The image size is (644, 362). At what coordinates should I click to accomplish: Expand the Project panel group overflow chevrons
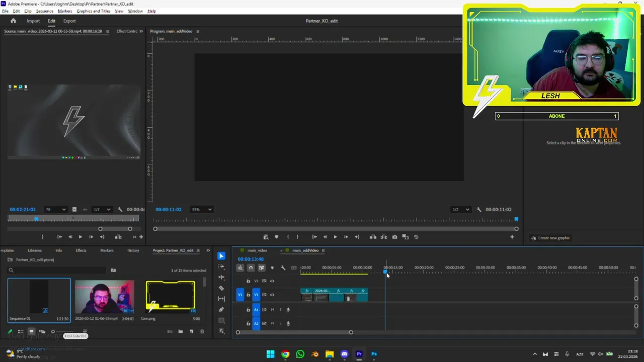click(208, 250)
